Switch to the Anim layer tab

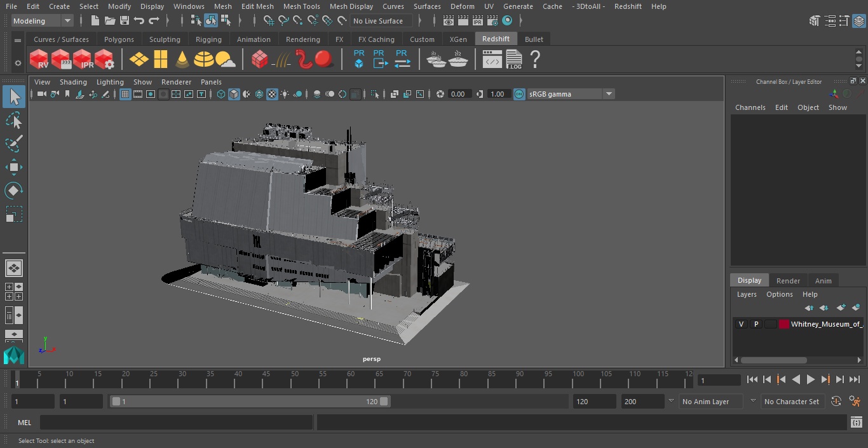[x=823, y=280]
